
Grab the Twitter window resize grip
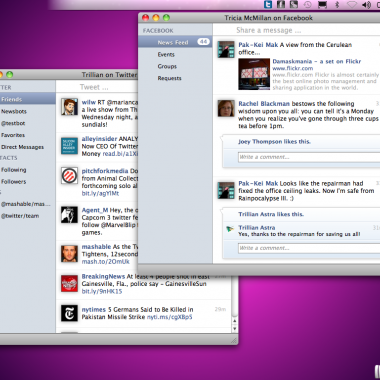pos(234,341)
